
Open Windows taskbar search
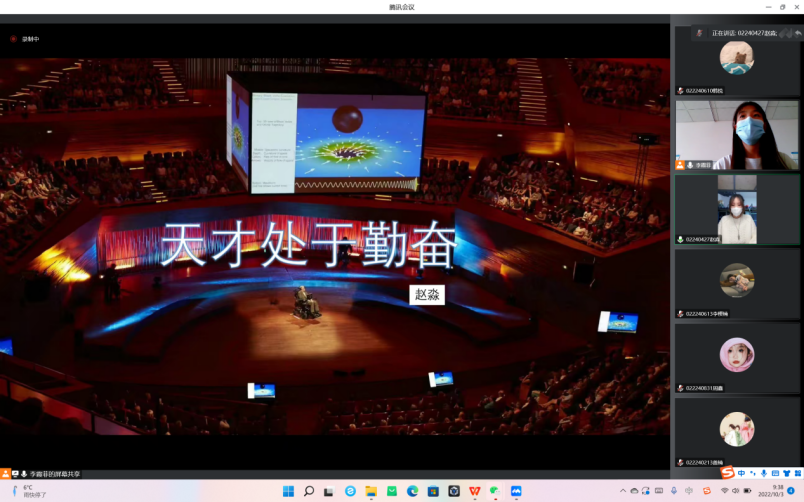coord(309,491)
